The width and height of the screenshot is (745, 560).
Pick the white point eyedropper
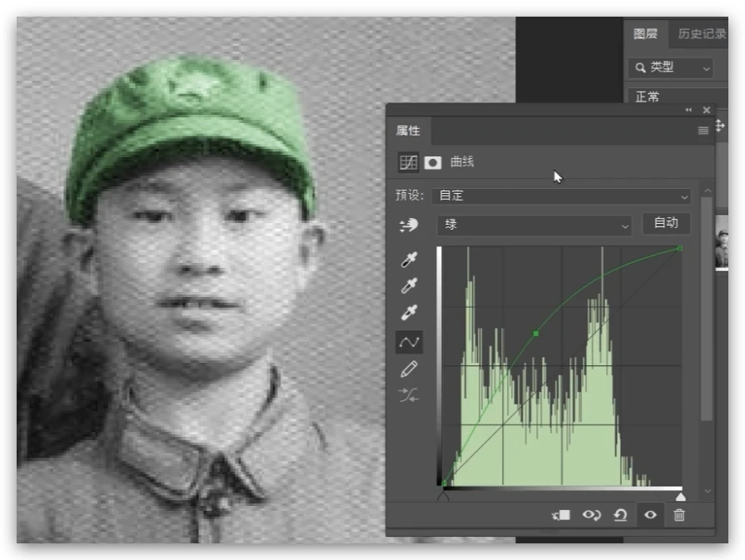[x=409, y=314]
